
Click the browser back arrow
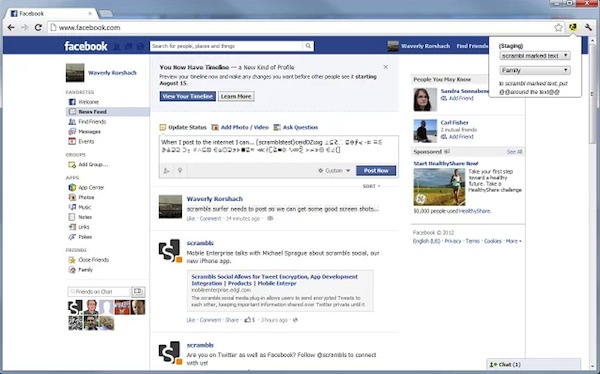[x=11, y=28]
